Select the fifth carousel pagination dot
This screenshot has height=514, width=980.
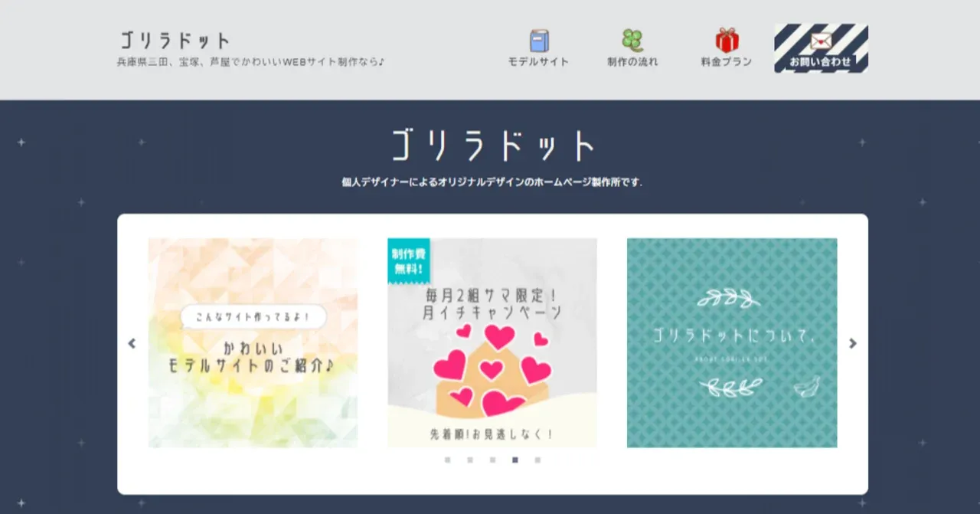(x=537, y=460)
